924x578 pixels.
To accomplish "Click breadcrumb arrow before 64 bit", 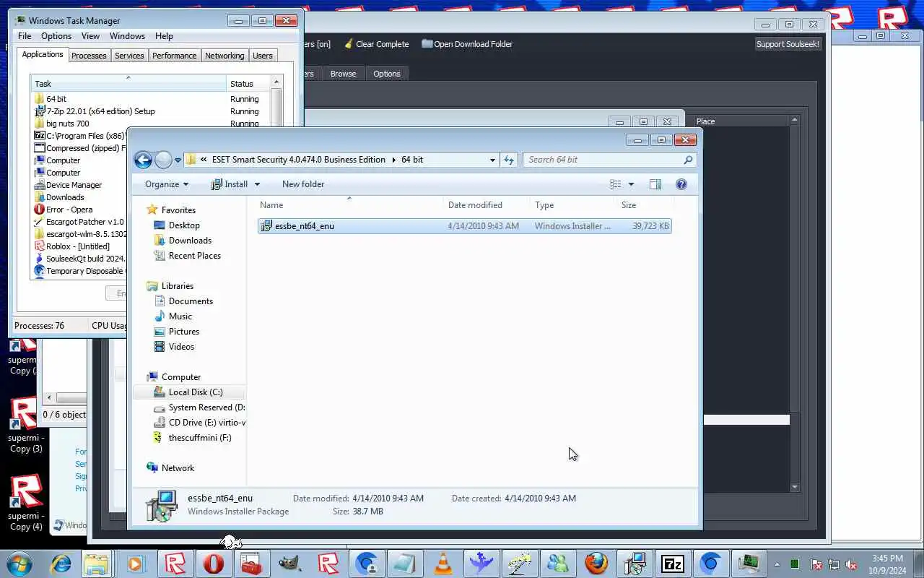I will coord(394,160).
